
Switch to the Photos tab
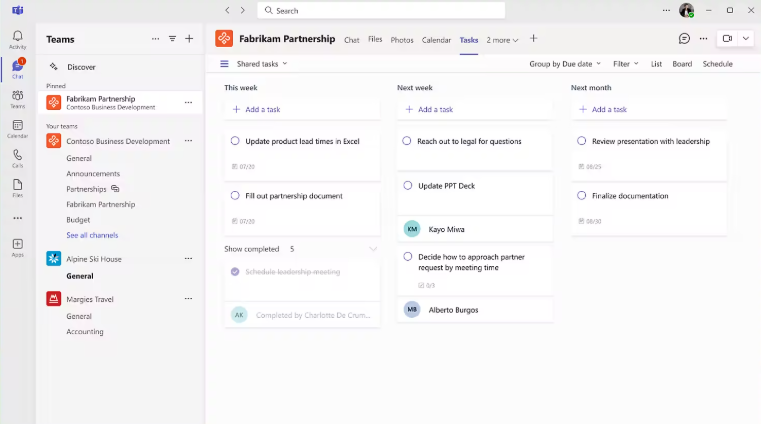coord(402,40)
